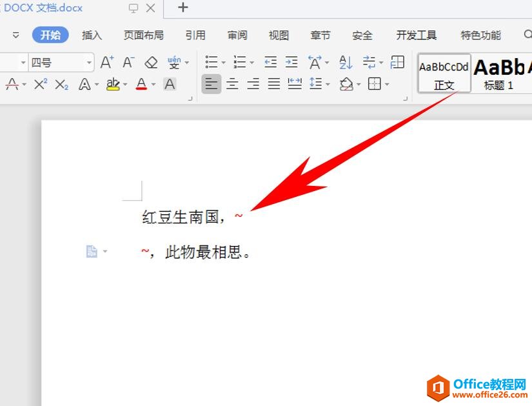Place cursor in line 此物最相思
532x406 pixels.
click(196, 252)
